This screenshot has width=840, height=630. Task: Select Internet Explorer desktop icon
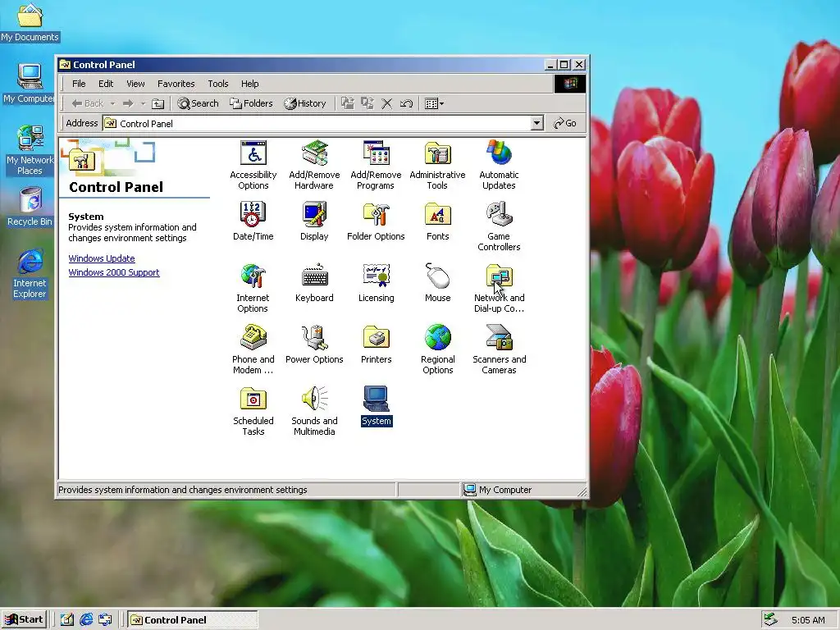point(30,274)
